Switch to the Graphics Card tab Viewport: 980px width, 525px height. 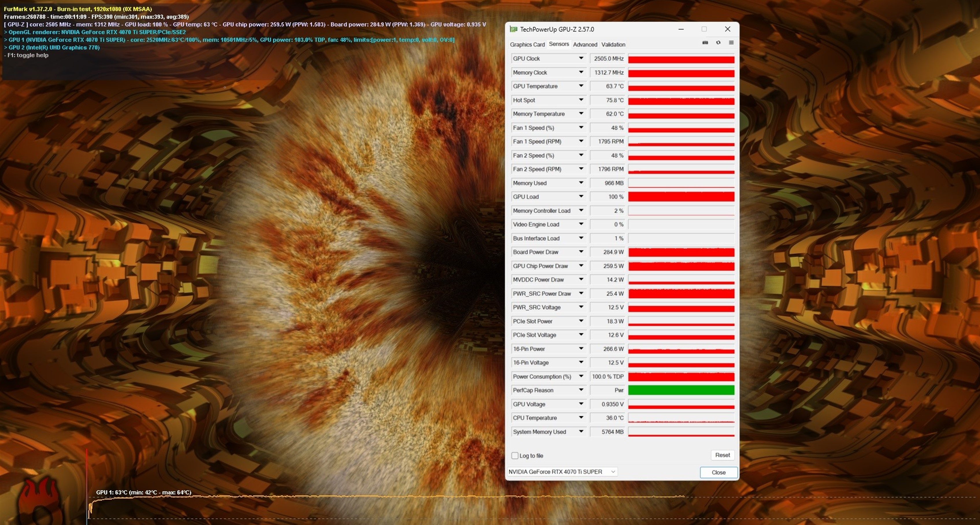pos(527,45)
